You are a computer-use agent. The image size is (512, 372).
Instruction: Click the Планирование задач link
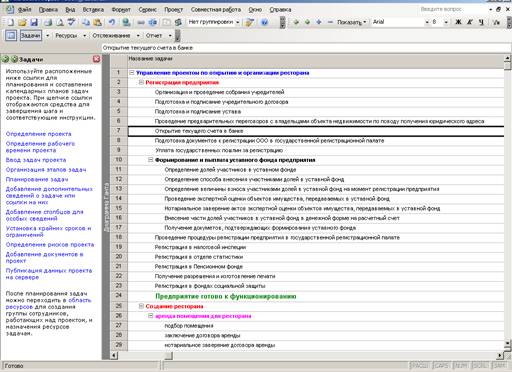(x=37, y=179)
